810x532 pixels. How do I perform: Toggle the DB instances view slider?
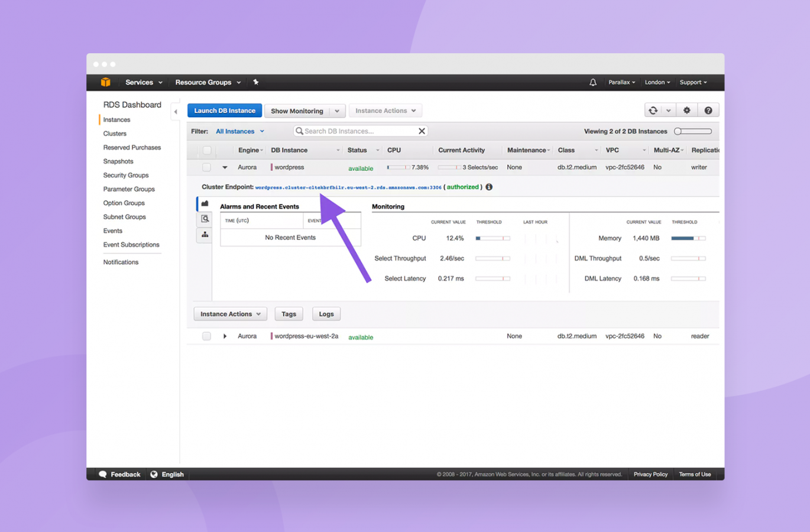(693, 131)
